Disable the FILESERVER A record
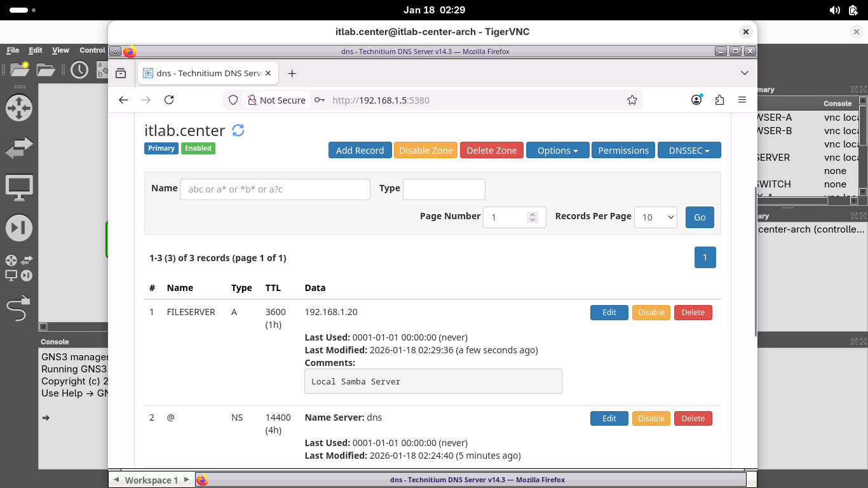This screenshot has height=488, width=868. (651, 313)
